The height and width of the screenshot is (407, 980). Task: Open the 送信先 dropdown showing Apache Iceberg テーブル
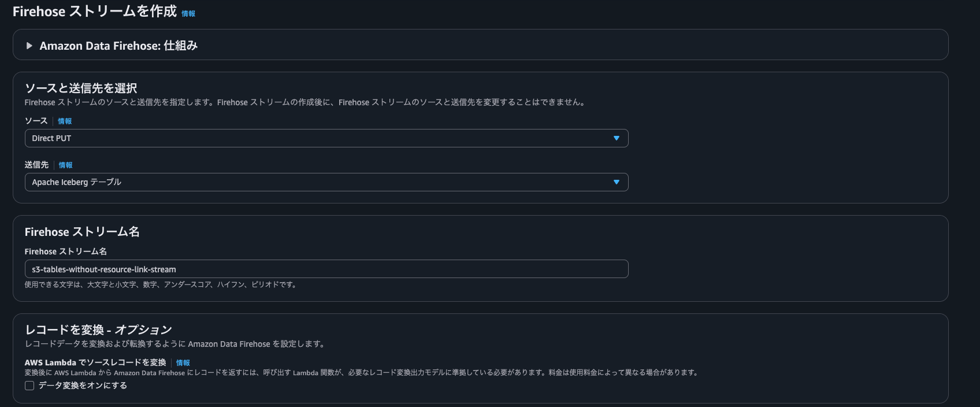[326, 182]
